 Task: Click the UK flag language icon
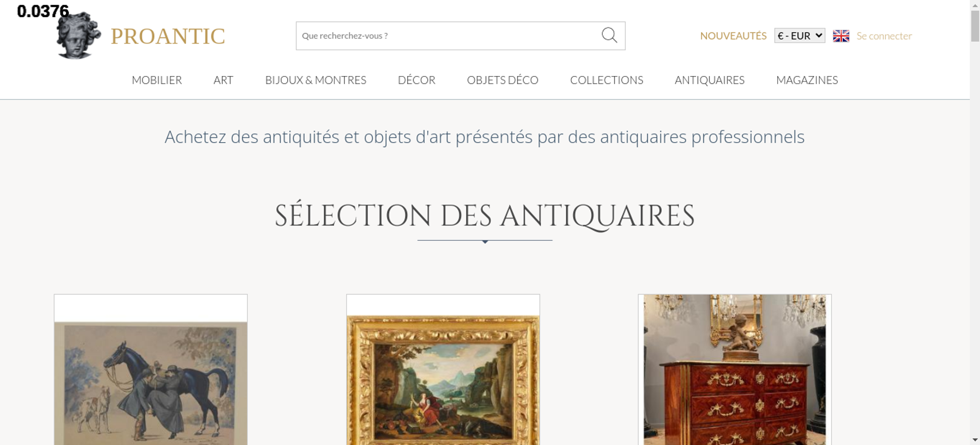pos(841,36)
